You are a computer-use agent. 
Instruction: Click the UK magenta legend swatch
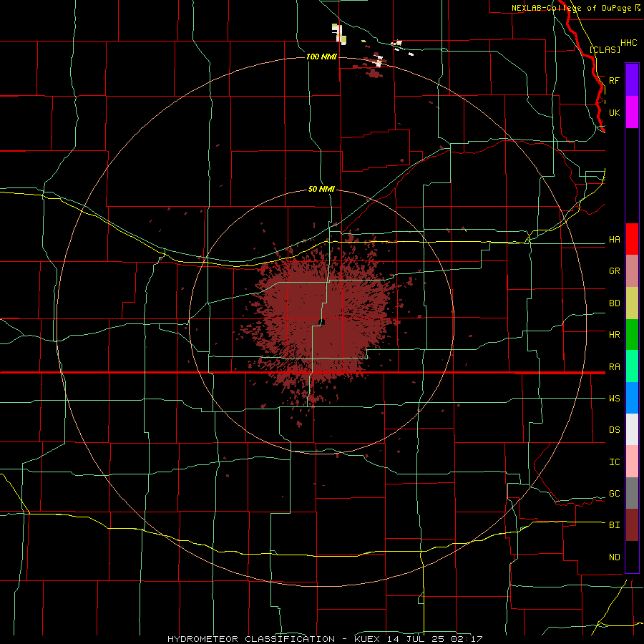point(632,112)
